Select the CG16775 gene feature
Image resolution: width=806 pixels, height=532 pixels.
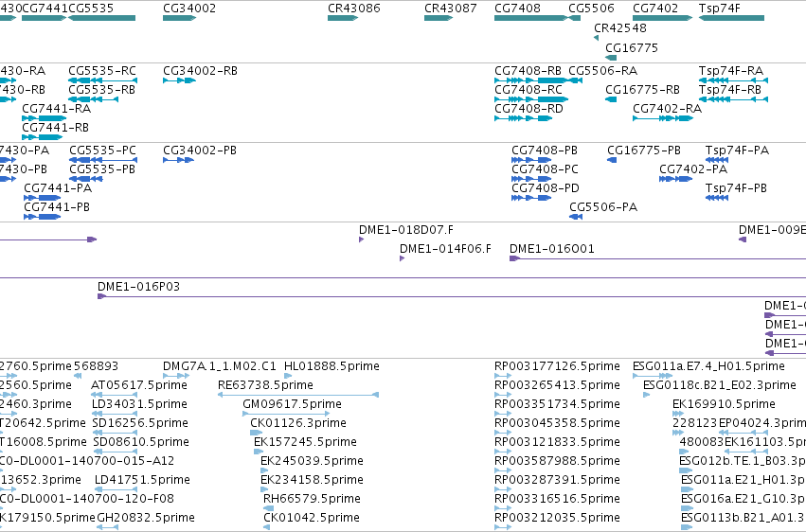pos(611,58)
